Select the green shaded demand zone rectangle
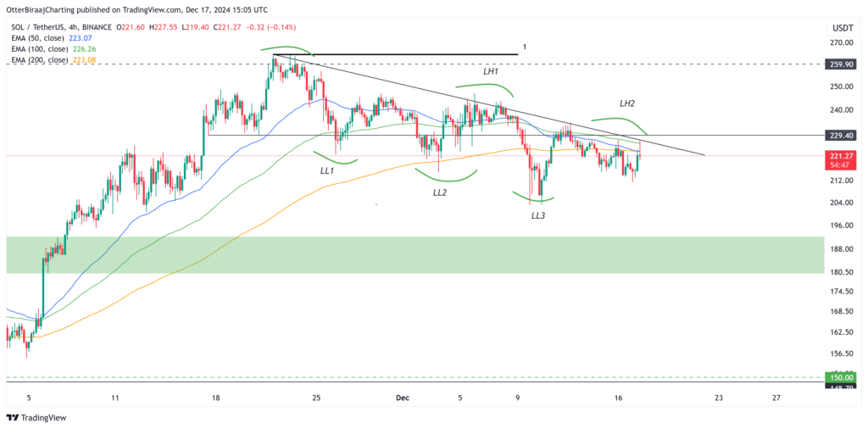Screen dimensions: 868x429 [415, 254]
